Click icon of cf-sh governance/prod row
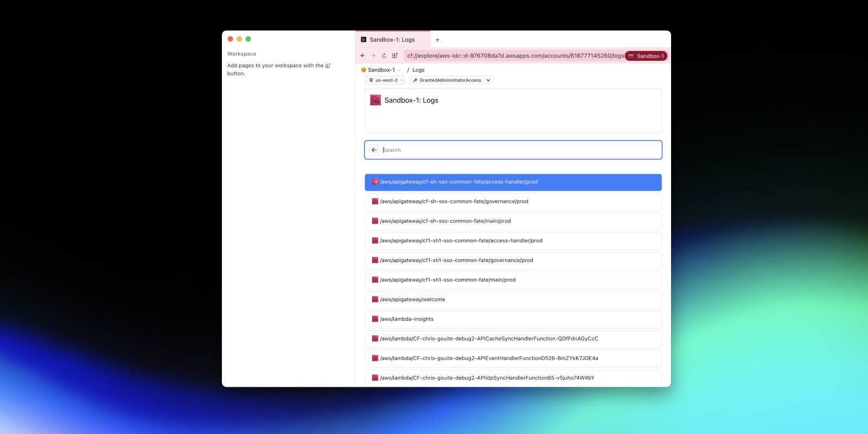This screenshot has height=434, width=868. click(375, 201)
